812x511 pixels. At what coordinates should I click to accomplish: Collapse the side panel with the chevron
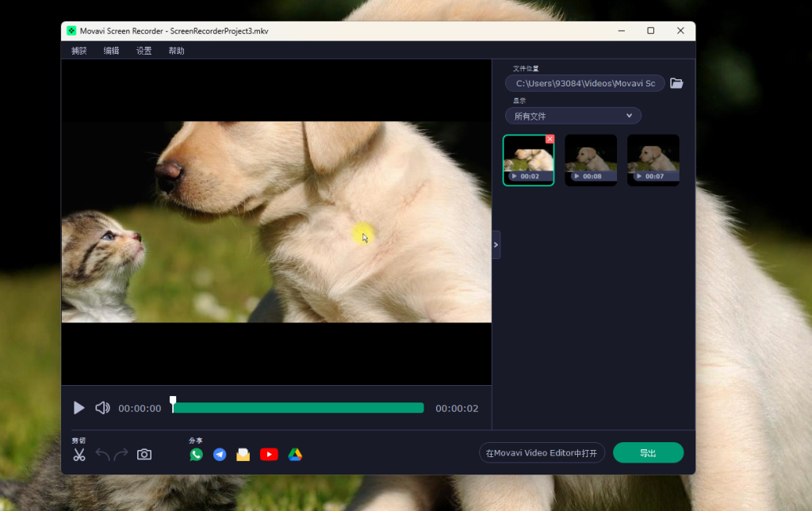point(496,245)
